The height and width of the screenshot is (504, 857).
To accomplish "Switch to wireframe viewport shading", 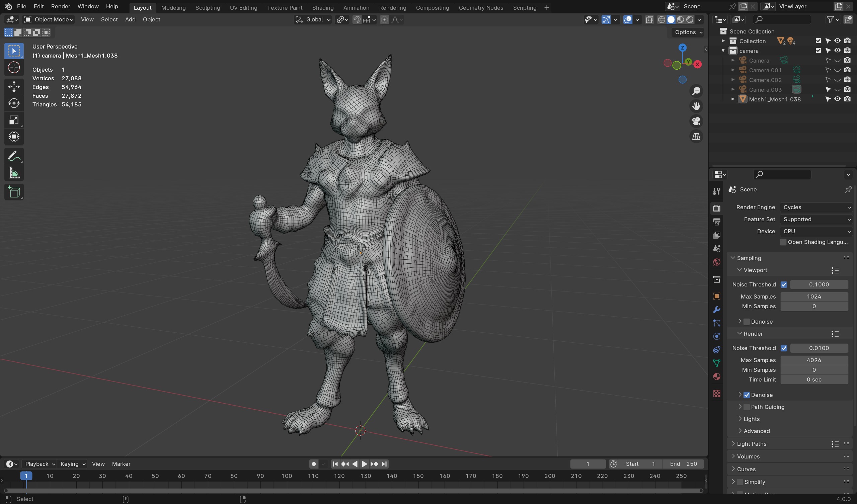I will point(661,20).
